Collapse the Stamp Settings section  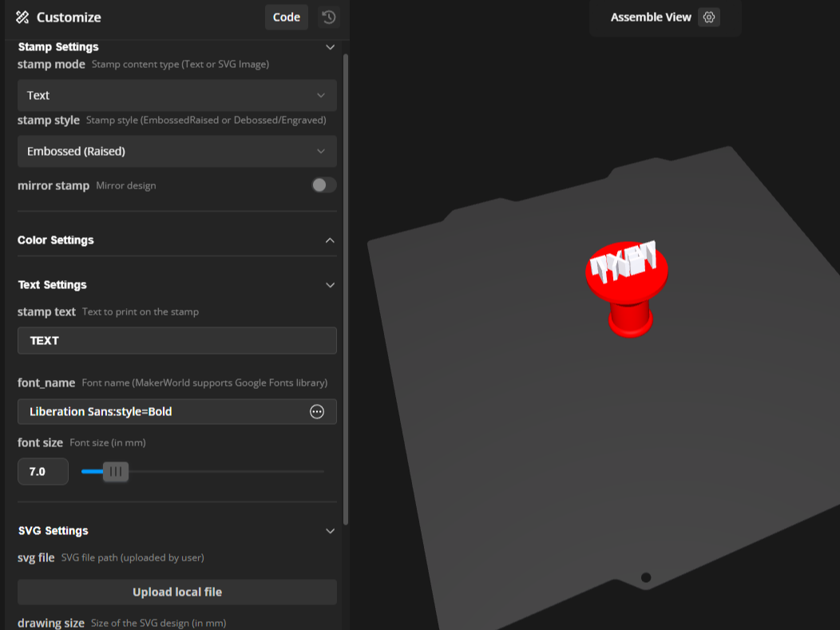click(x=330, y=47)
